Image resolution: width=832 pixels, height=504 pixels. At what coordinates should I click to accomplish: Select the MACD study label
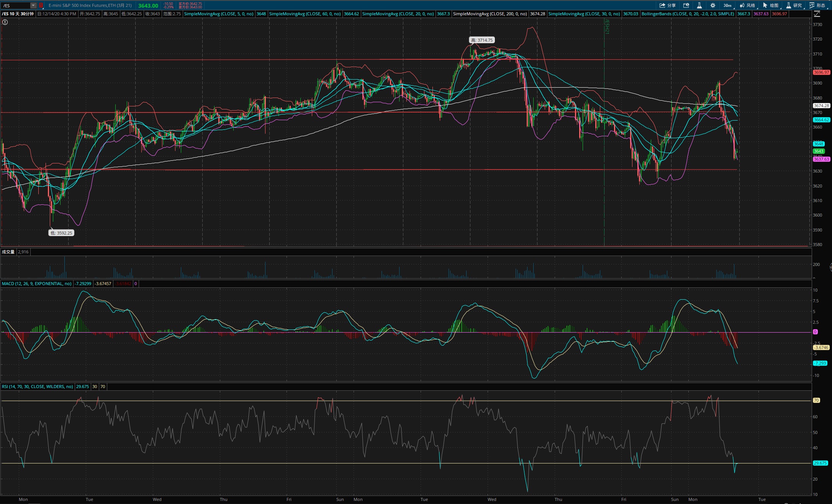[36, 284]
